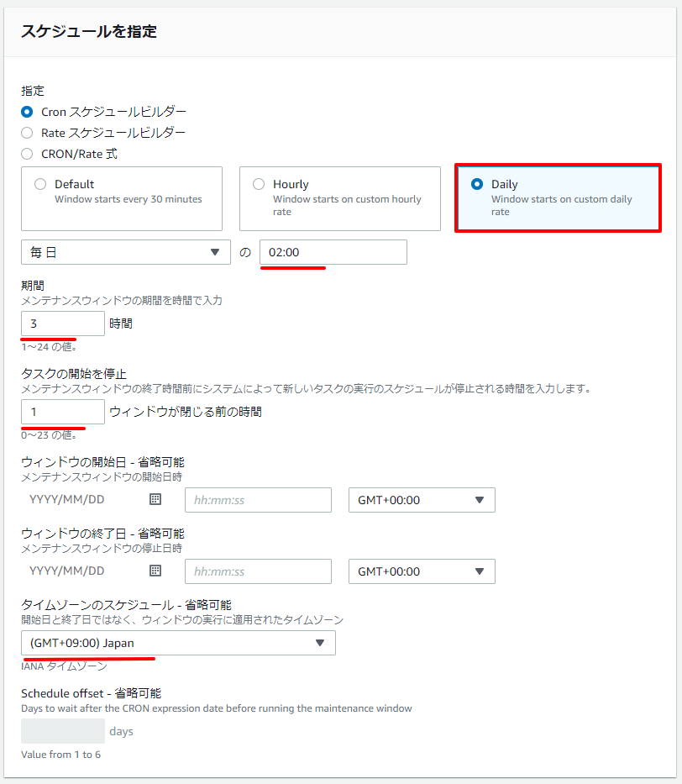The width and height of the screenshot is (682, 784).
Task: Open calendar picker for ウィンドウの開始日
Action: (x=155, y=499)
